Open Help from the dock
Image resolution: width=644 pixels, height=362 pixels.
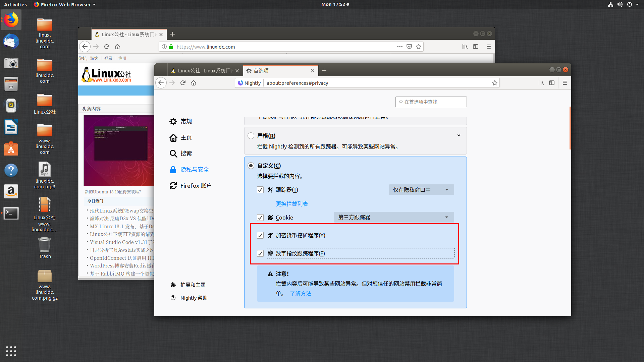(11, 170)
